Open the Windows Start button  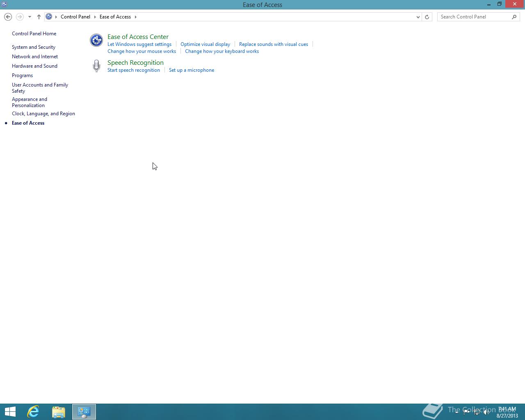(10, 412)
